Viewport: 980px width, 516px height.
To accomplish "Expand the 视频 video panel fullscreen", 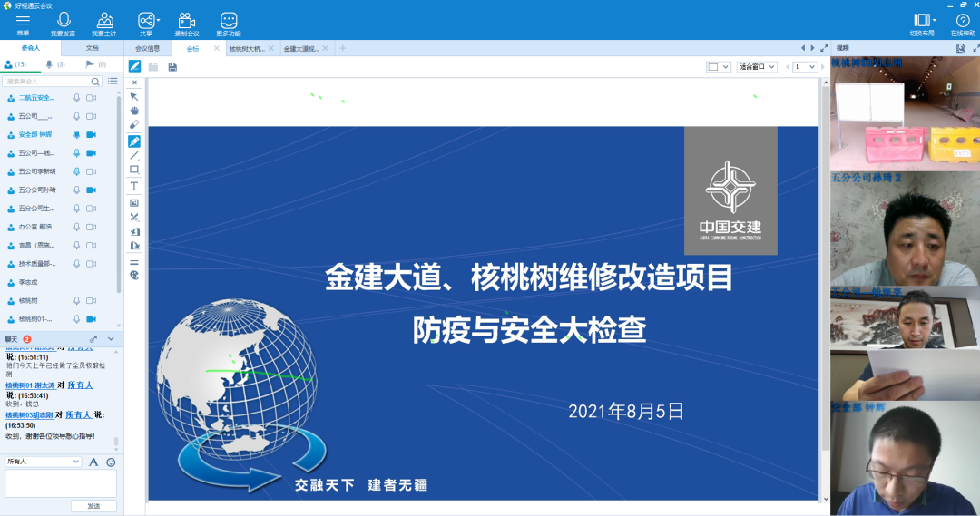I will [975, 48].
